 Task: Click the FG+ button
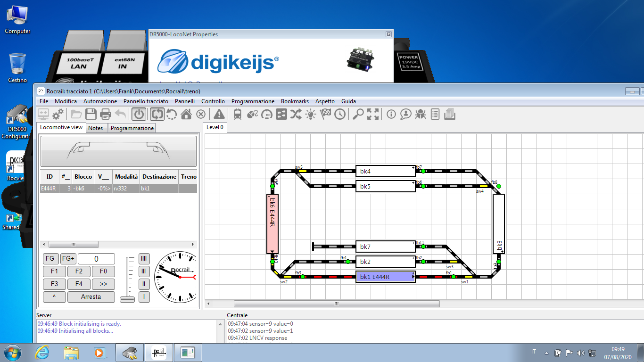68,259
